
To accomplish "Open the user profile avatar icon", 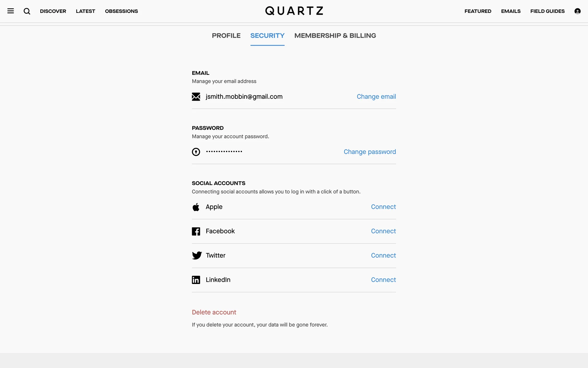I will click(x=577, y=11).
